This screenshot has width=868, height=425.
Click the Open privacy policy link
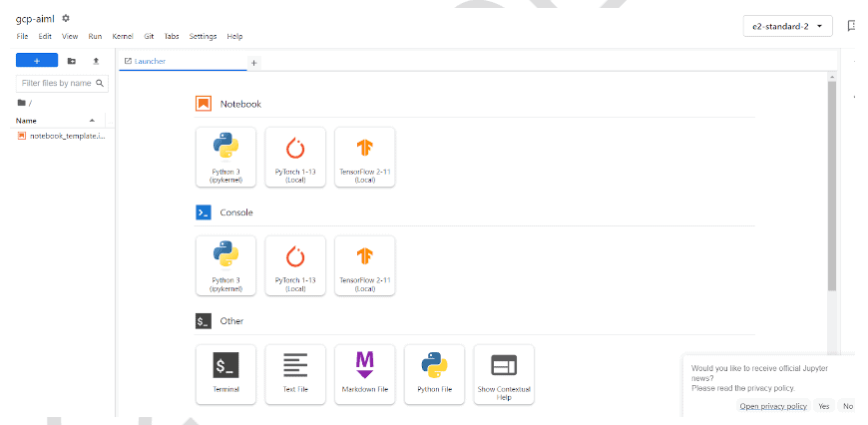[773, 406]
